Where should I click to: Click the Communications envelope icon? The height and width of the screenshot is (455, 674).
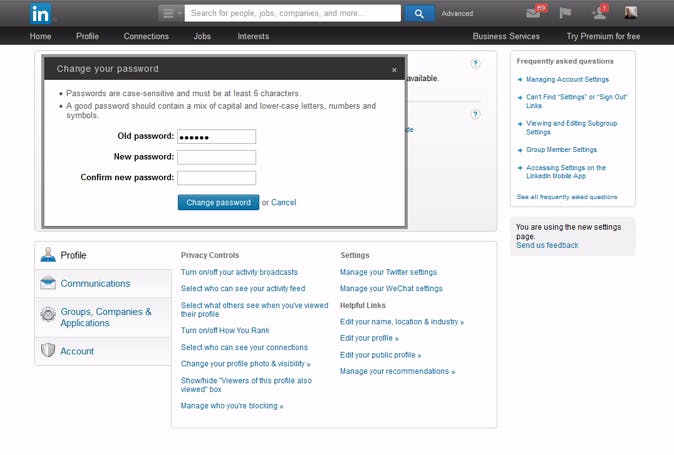point(48,283)
